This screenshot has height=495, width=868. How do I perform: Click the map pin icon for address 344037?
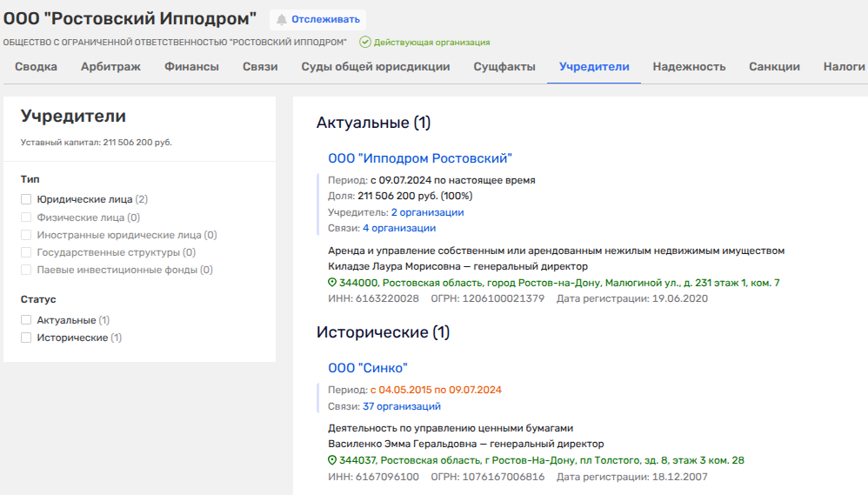(332, 460)
